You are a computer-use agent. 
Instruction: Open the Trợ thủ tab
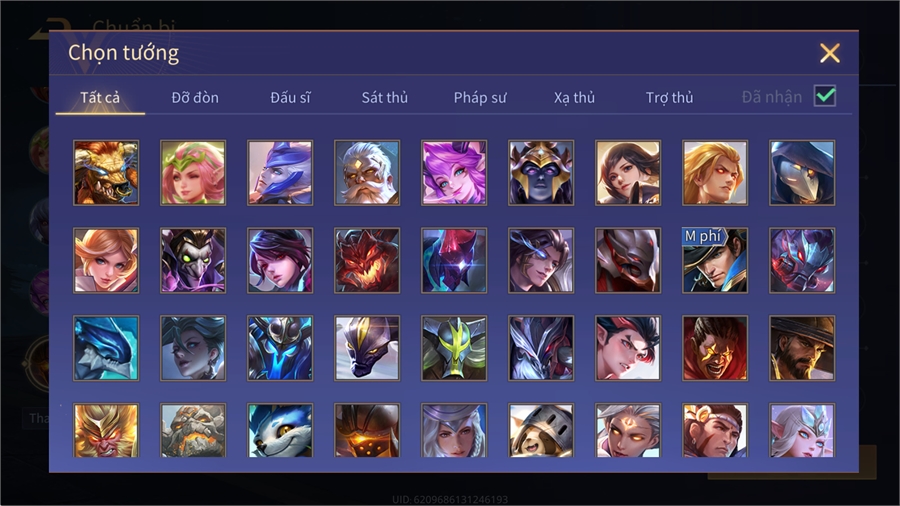click(x=669, y=98)
